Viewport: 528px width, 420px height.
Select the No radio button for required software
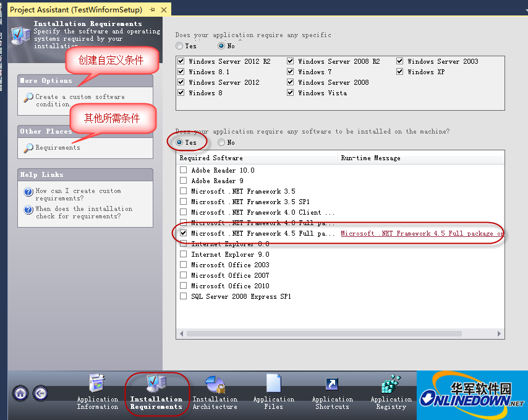(221, 142)
